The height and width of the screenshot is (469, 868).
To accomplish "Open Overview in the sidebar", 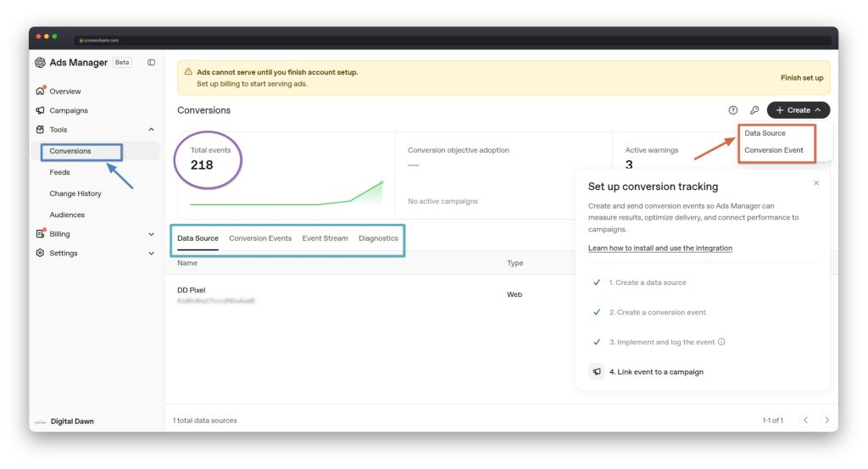I will (x=64, y=92).
